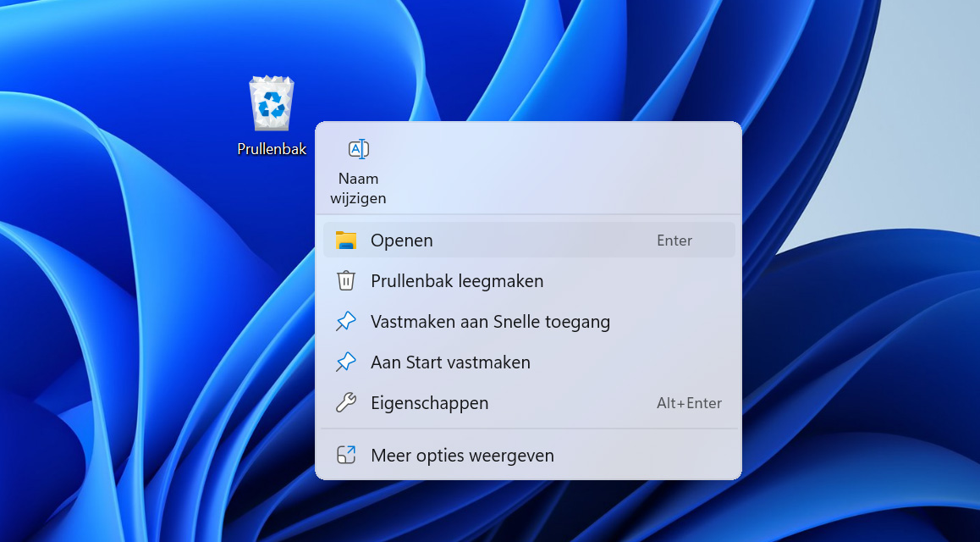Click the trash can icon for emptying

tap(345, 280)
